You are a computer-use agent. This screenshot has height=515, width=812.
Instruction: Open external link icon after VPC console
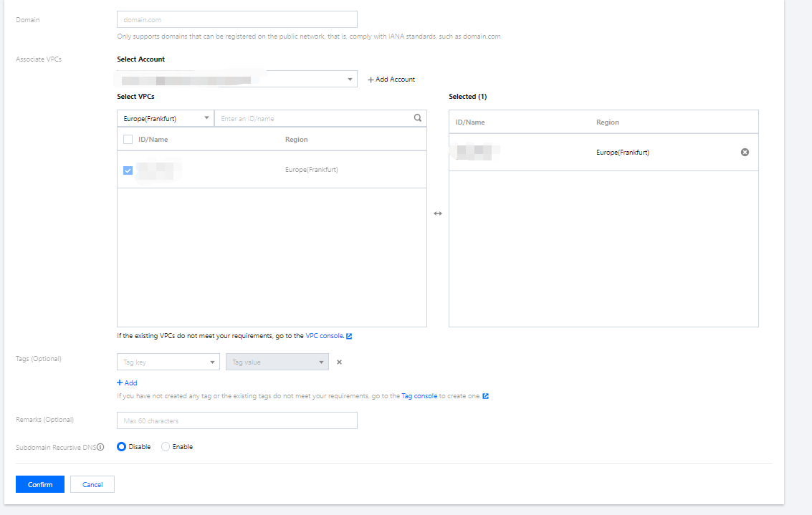(x=349, y=336)
